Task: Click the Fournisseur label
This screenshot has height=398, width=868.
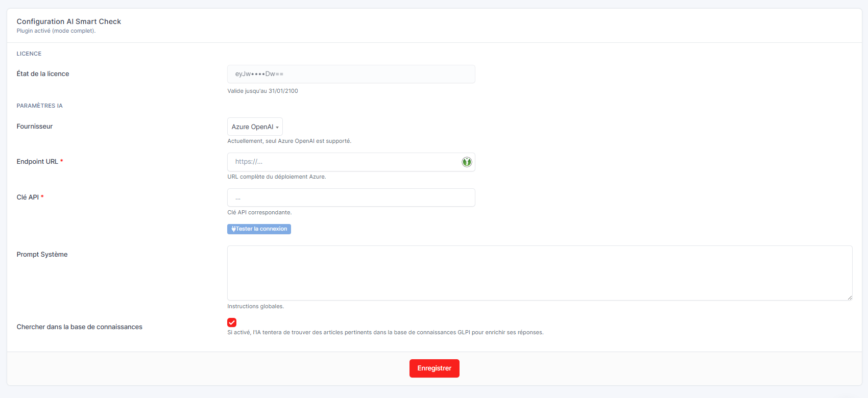Action: point(35,127)
